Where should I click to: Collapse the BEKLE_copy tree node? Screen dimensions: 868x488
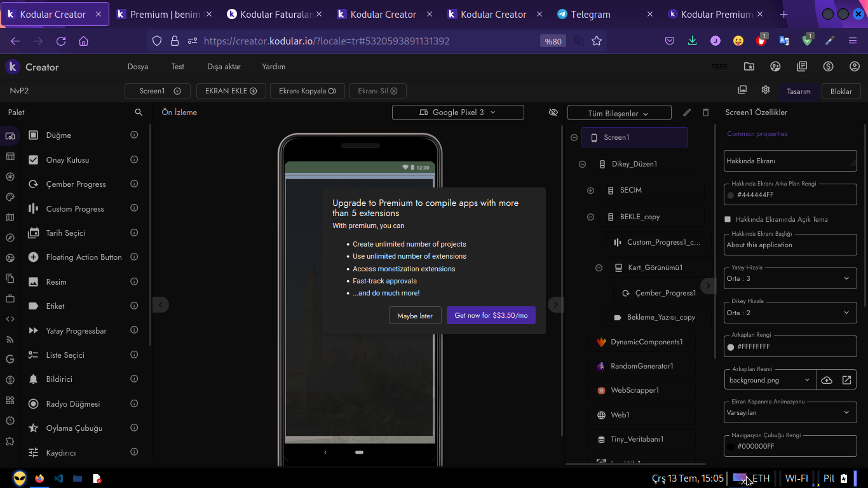pos(590,217)
